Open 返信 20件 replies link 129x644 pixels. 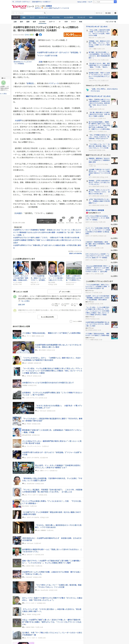coord(21,305)
